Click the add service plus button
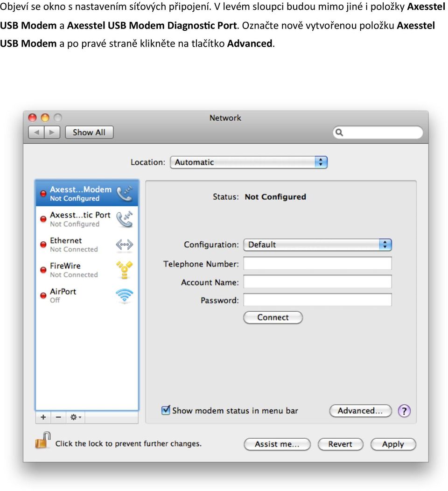Image resolution: width=448 pixels, height=491 pixels. (43, 417)
